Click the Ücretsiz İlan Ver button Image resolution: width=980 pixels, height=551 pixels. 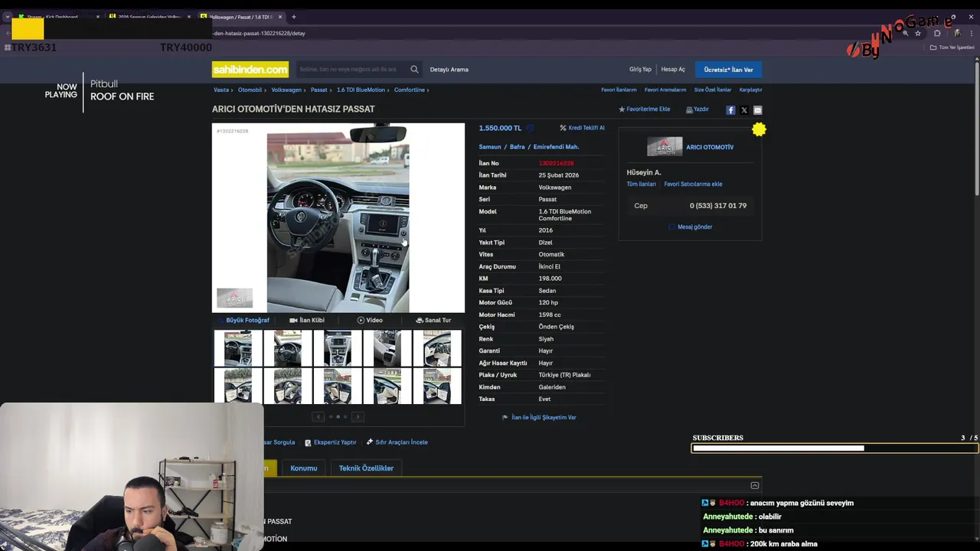tap(729, 70)
